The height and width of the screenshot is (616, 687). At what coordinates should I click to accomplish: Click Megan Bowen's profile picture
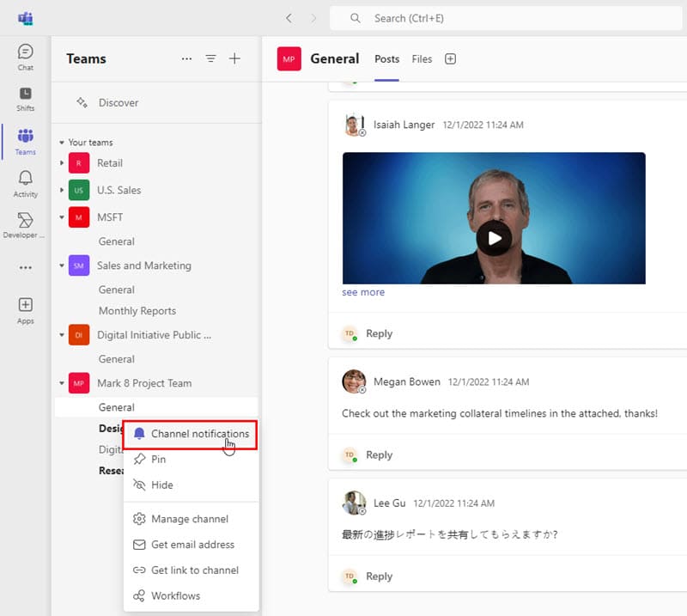[x=354, y=381]
